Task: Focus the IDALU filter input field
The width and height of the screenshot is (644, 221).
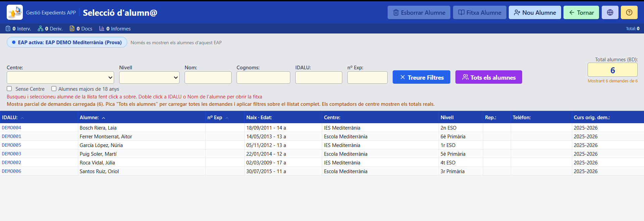Action: [x=319, y=77]
